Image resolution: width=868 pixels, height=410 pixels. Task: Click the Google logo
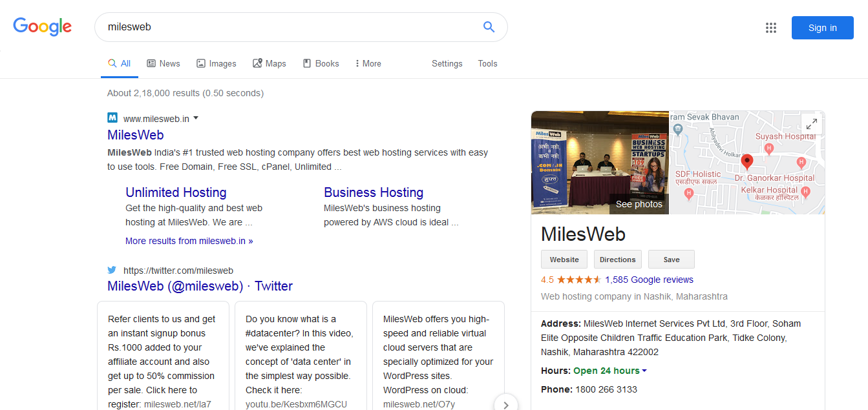click(x=43, y=26)
